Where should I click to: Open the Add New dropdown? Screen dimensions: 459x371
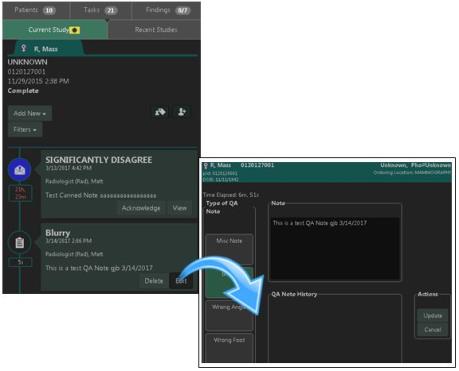coord(30,113)
